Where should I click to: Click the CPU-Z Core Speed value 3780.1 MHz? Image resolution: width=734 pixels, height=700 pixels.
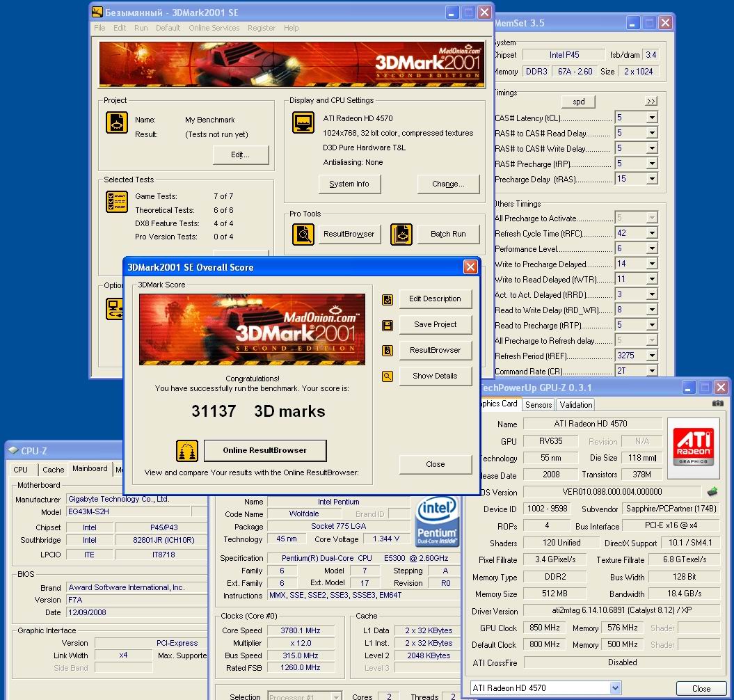coord(301,630)
